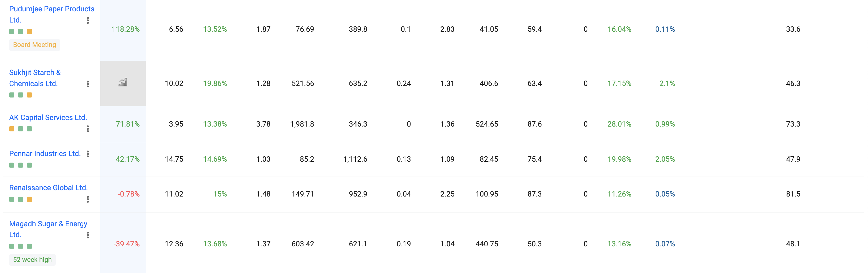This screenshot has height=273, width=868.
Task: Open the Sukhjit Starch & Chemicals Ltd. page
Action: (35, 73)
